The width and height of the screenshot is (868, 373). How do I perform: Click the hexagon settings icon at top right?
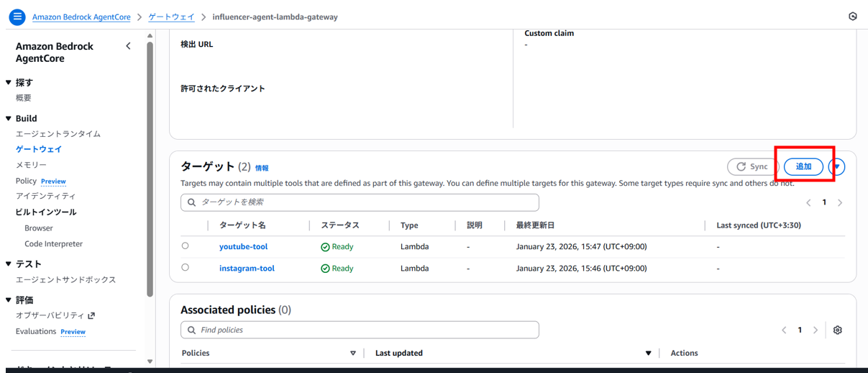(853, 17)
